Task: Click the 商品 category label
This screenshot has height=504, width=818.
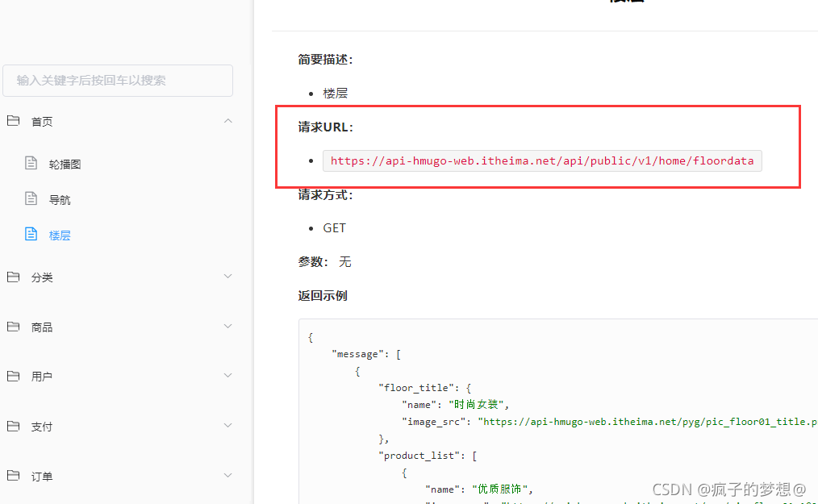Action: click(42, 327)
